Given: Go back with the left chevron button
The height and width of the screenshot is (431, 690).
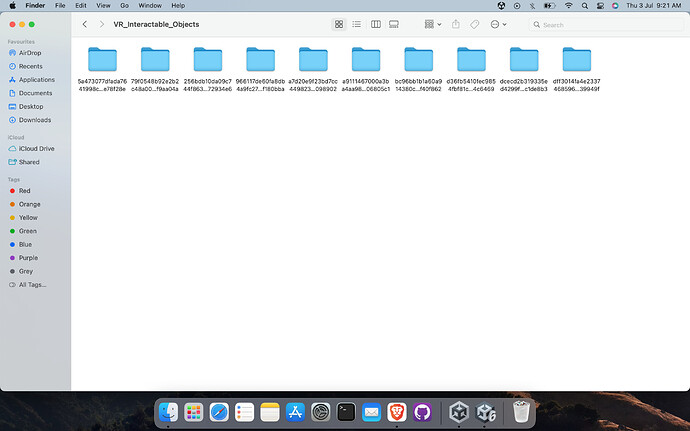Looking at the screenshot, I should pyautogui.click(x=85, y=24).
